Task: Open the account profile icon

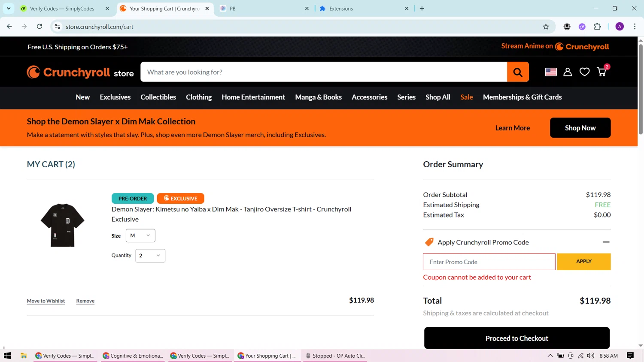Action: point(568,72)
